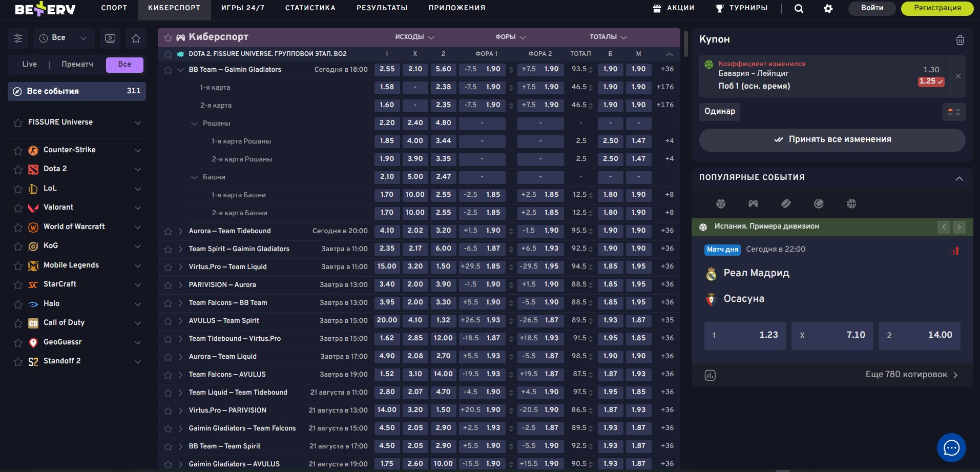Open match statistics icon under Реал Мадрид
The height and width of the screenshot is (472, 980).
(x=710, y=375)
